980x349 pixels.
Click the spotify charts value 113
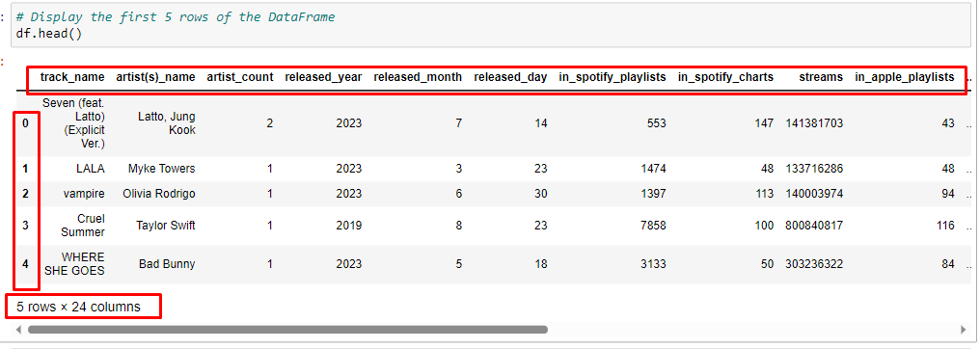coord(764,194)
